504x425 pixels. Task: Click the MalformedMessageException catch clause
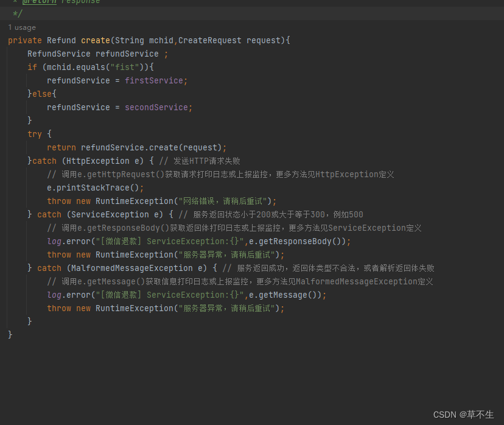(x=121, y=268)
